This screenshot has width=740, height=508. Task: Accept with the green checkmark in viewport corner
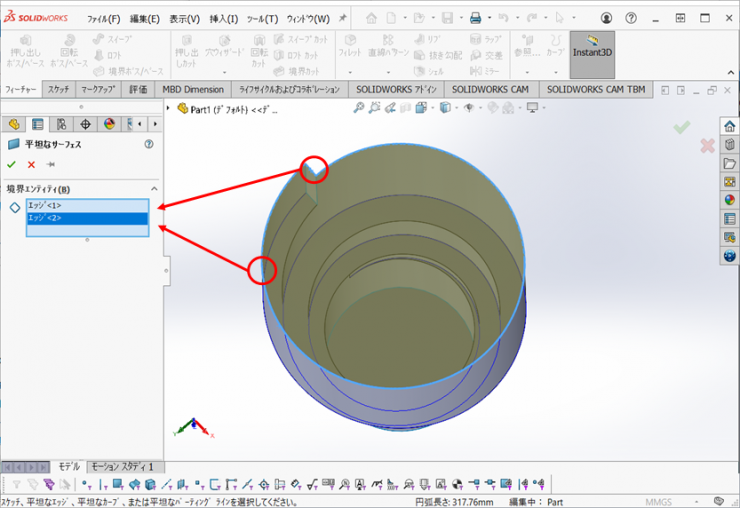tap(682, 127)
